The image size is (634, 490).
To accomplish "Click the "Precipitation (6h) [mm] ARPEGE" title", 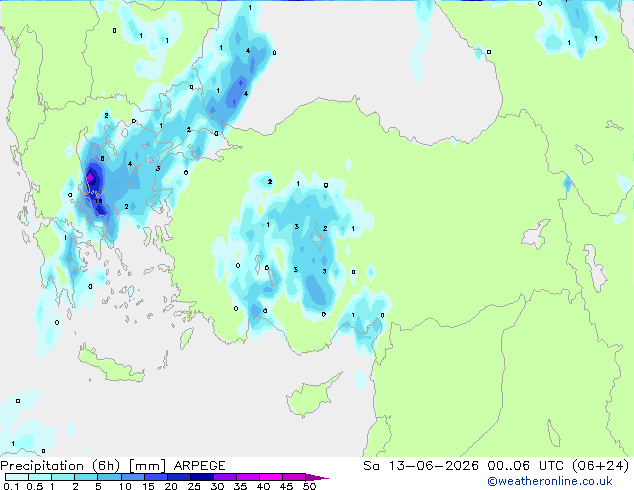I will (113, 466).
